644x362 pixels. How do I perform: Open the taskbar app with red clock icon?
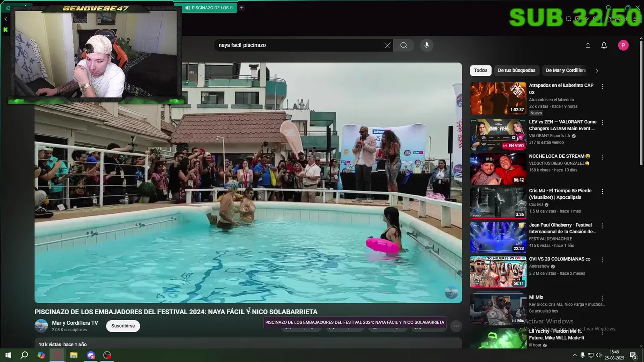107,355
